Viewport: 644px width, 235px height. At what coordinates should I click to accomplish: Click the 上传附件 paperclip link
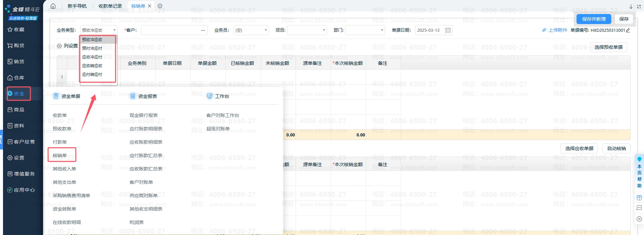[554, 30]
